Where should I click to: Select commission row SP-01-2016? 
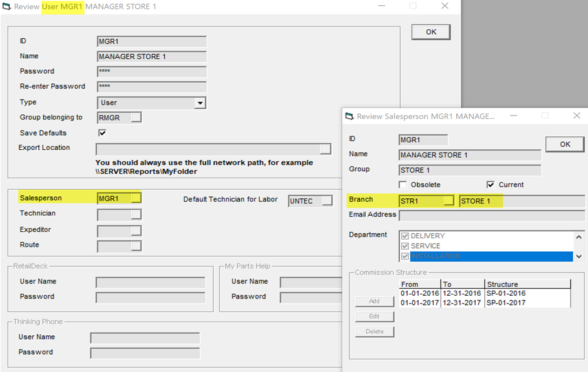[485, 293]
